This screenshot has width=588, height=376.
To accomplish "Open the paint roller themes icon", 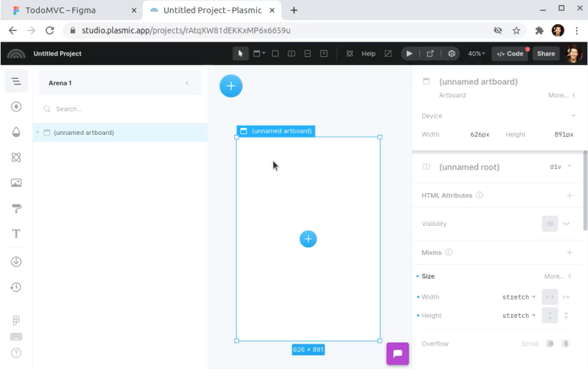I will [16, 208].
